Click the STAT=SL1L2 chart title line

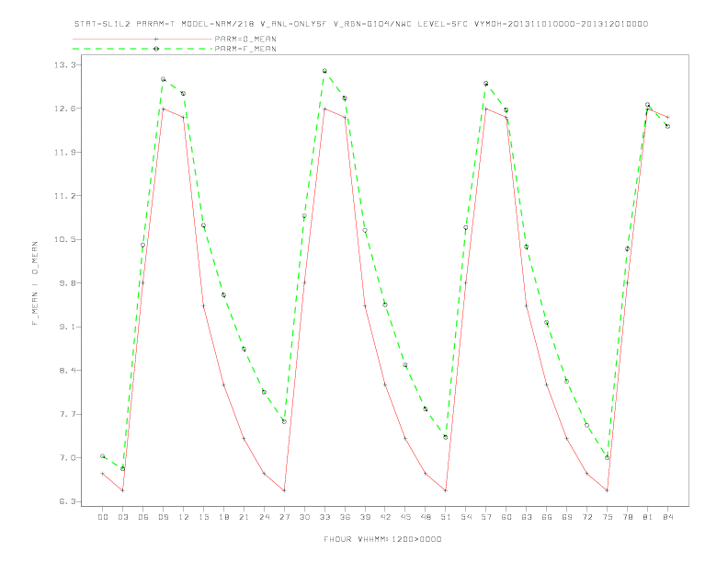click(361, 24)
